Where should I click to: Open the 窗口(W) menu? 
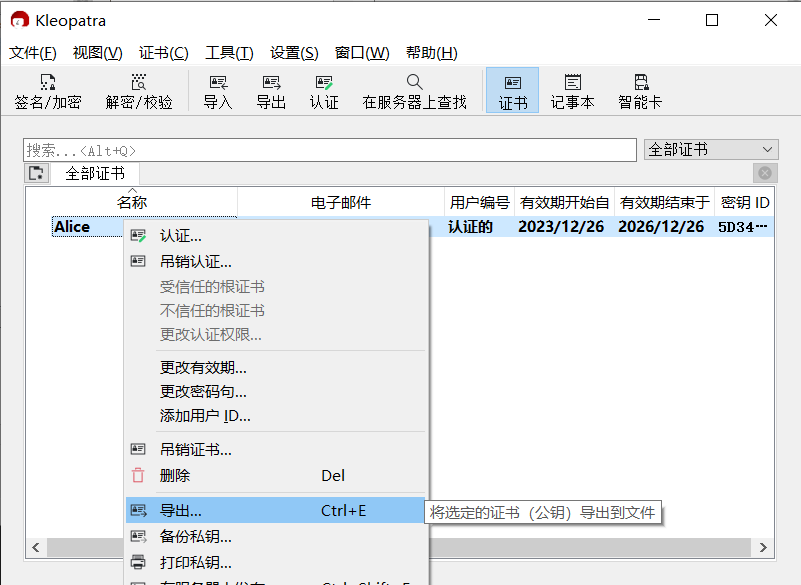click(x=362, y=53)
